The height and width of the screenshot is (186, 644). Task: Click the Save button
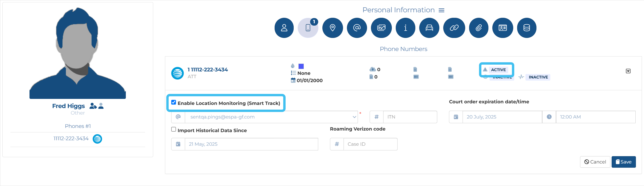coord(623,162)
